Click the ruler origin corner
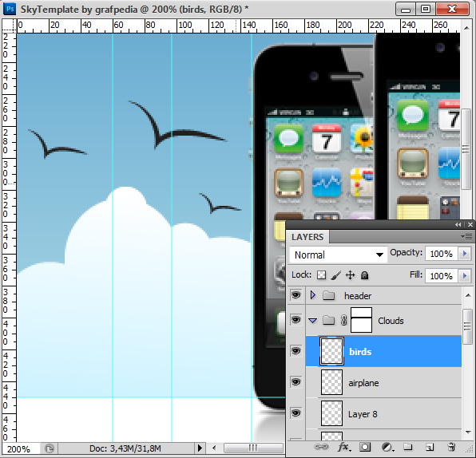 pos(9,26)
